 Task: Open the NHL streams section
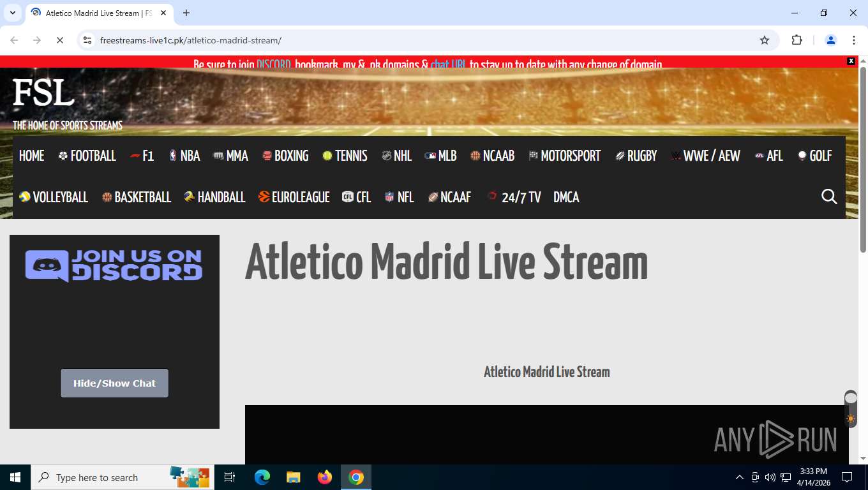396,156
